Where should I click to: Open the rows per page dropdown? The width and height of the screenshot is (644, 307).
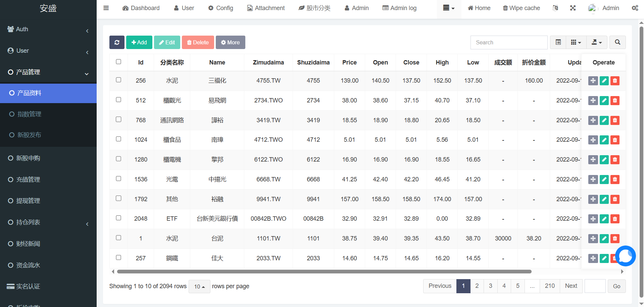coord(199,287)
